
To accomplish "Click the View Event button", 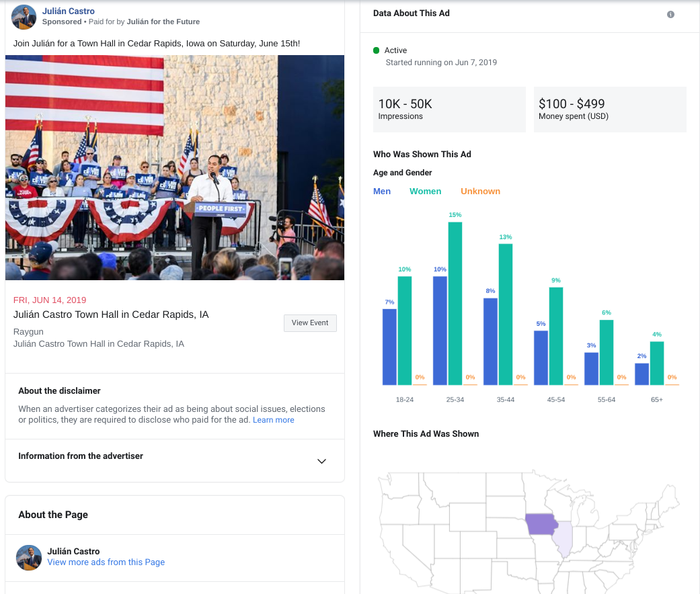I will coord(310,323).
